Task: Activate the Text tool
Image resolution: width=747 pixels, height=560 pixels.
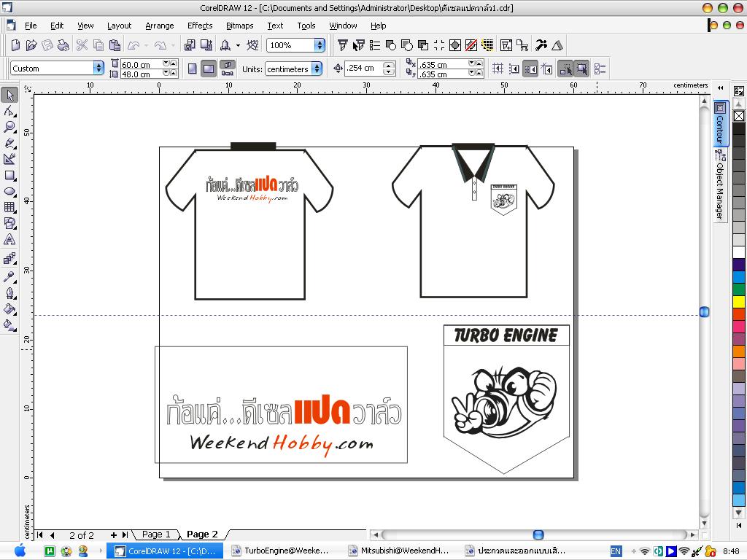Action: (9, 240)
